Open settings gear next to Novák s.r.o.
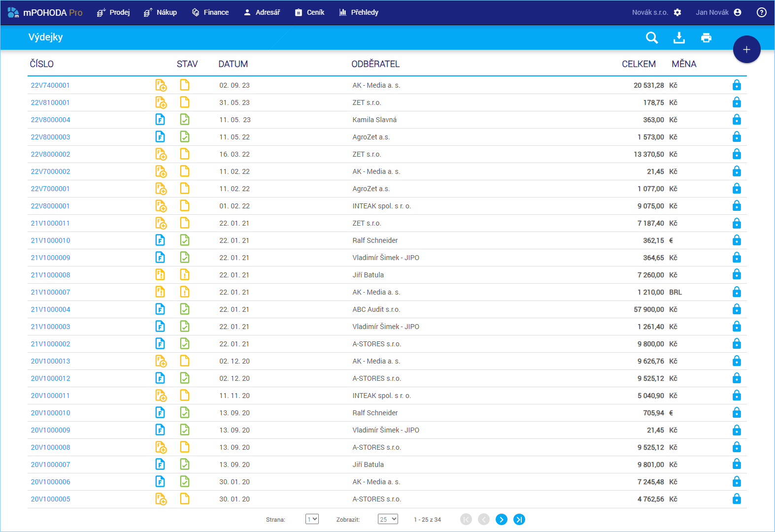The image size is (775, 532). (x=677, y=12)
